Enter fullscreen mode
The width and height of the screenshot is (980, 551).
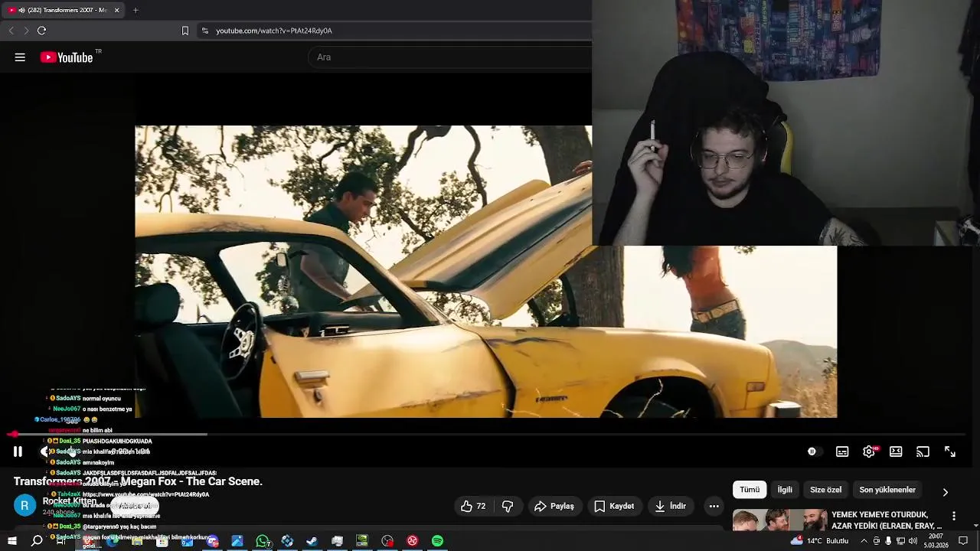click(949, 452)
